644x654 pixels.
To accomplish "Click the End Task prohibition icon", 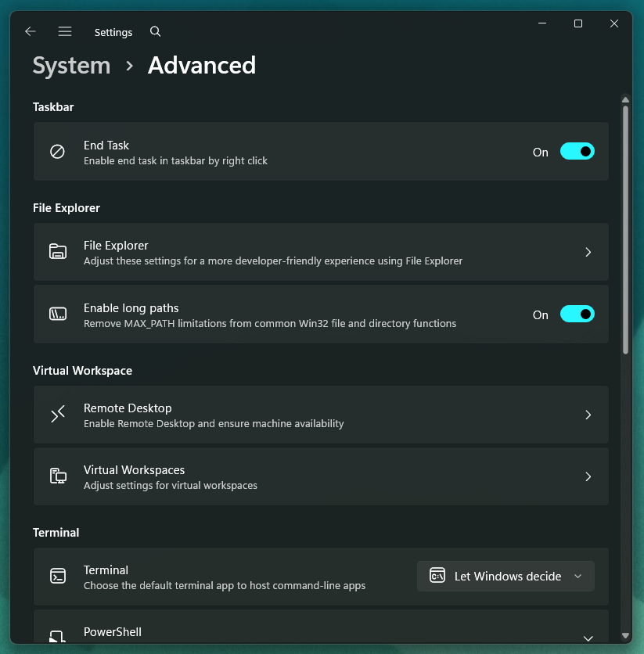I will 57,151.
